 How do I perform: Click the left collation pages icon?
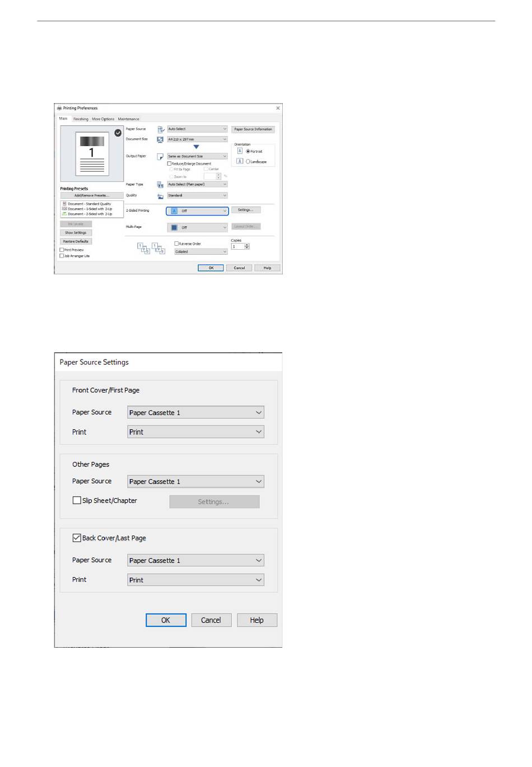pyautogui.click(x=143, y=248)
